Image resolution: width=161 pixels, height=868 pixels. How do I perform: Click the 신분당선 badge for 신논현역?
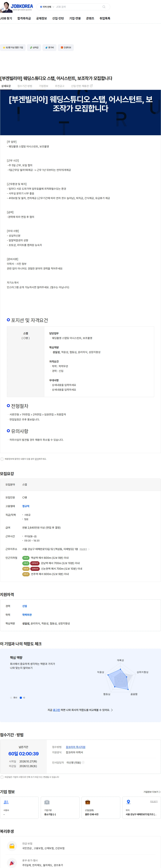click(35, 568)
